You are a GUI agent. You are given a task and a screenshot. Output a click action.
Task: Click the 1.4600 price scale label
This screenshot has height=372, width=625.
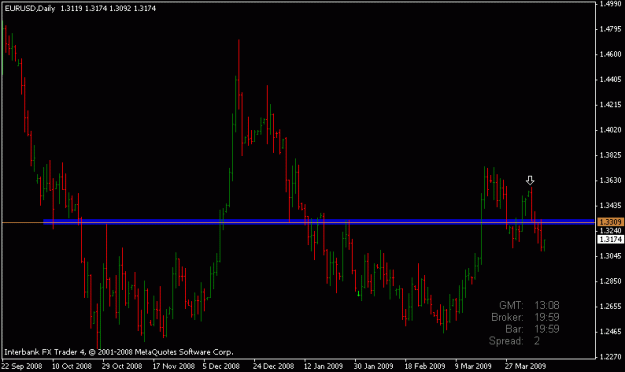[610, 54]
